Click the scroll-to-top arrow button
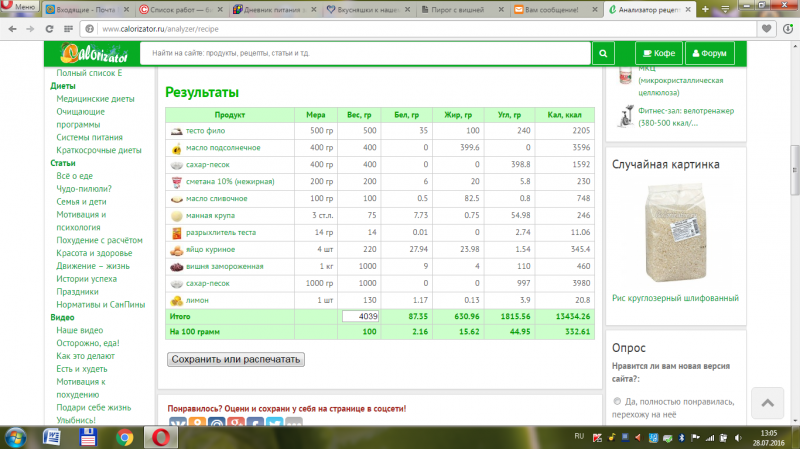 (767, 403)
